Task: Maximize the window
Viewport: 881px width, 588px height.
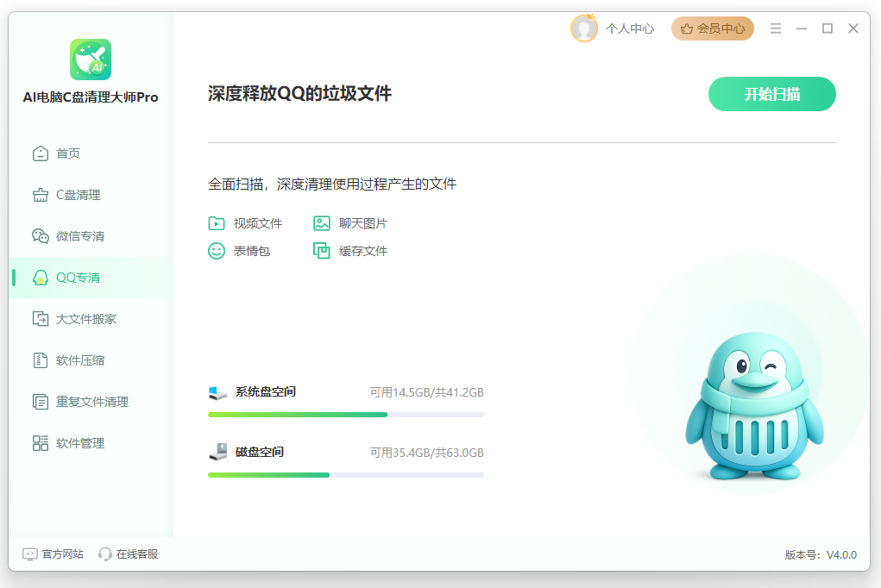Action: point(827,28)
